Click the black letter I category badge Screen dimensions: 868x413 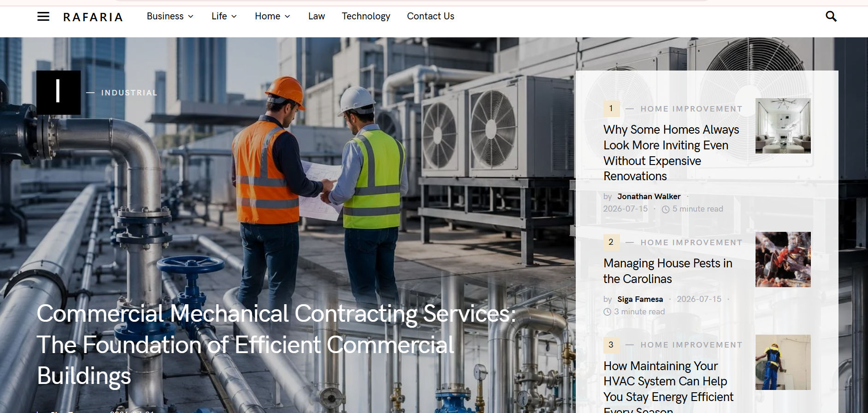click(x=59, y=93)
